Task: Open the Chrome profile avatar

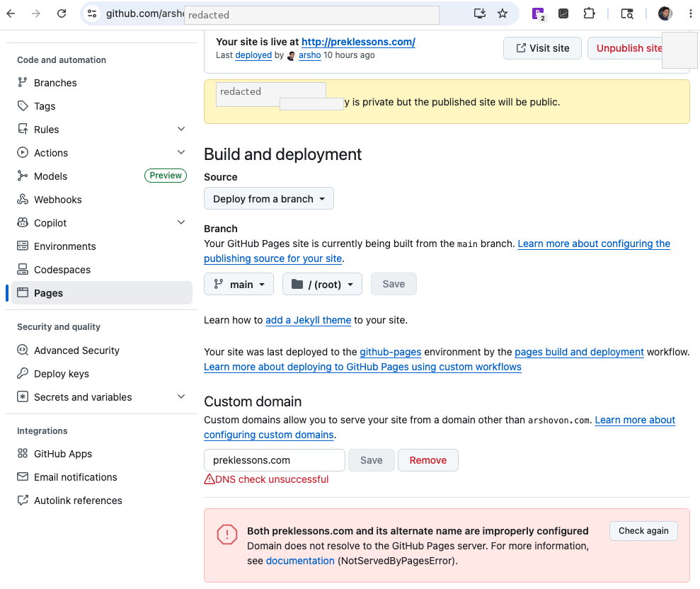Action: click(665, 13)
